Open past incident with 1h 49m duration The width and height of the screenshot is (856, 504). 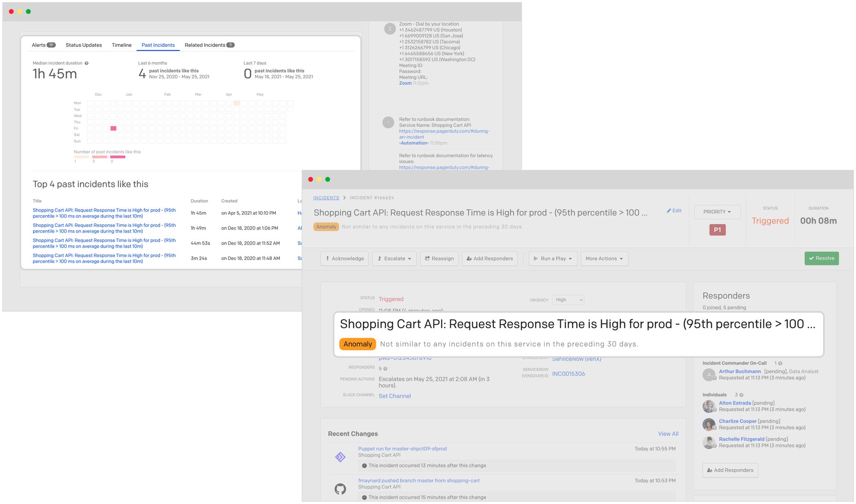[x=104, y=228]
